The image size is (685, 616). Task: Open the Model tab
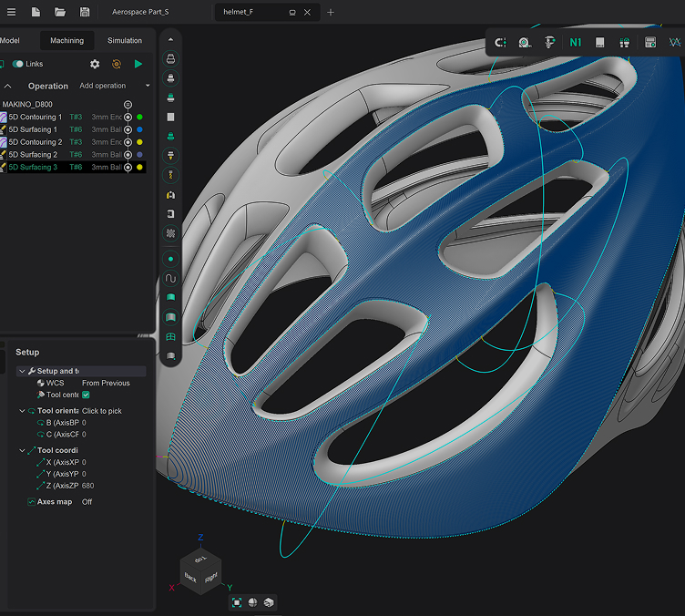pos(10,41)
